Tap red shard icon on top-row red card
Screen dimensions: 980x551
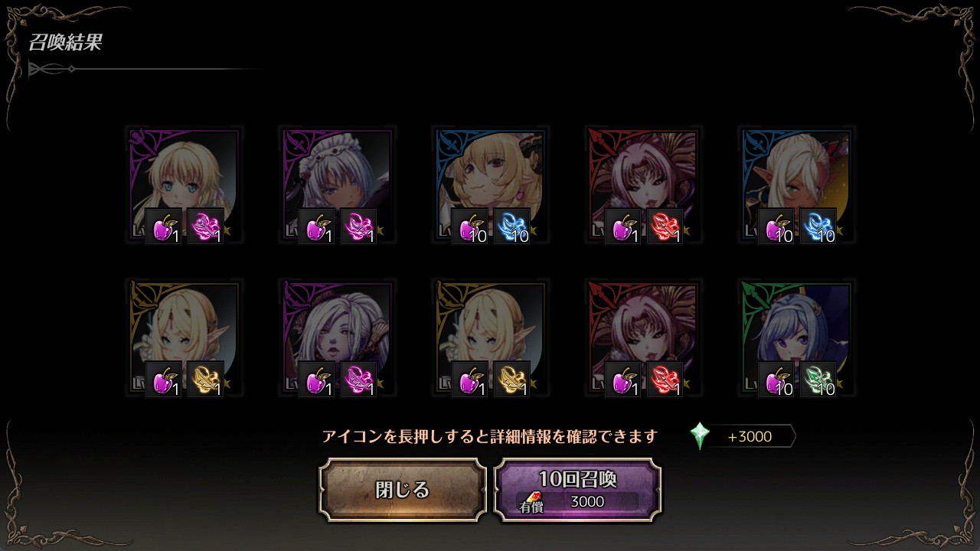click(x=665, y=227)
